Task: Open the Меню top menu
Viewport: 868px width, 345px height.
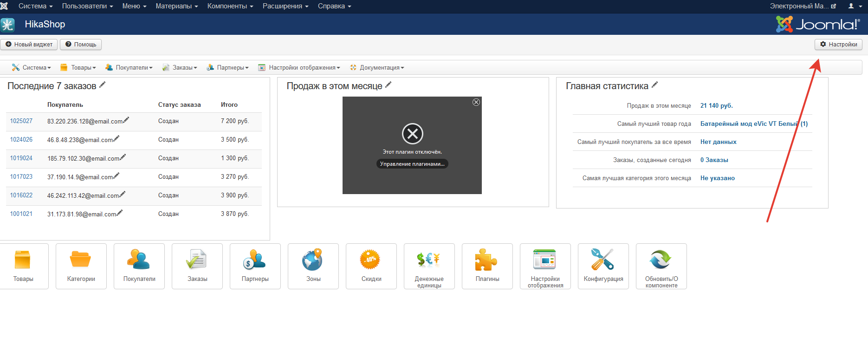Action: pyautogui.click(x=135, y=6)
